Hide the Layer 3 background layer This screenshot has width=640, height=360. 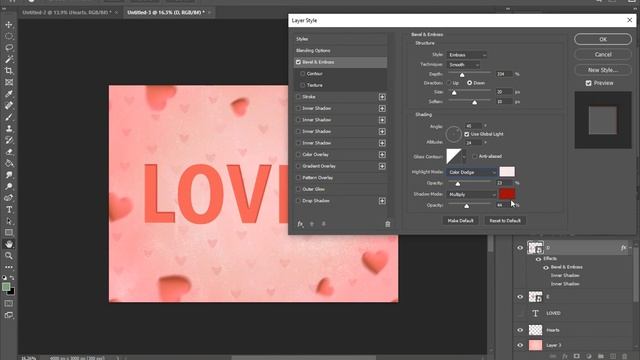click(x=520, y=345)
